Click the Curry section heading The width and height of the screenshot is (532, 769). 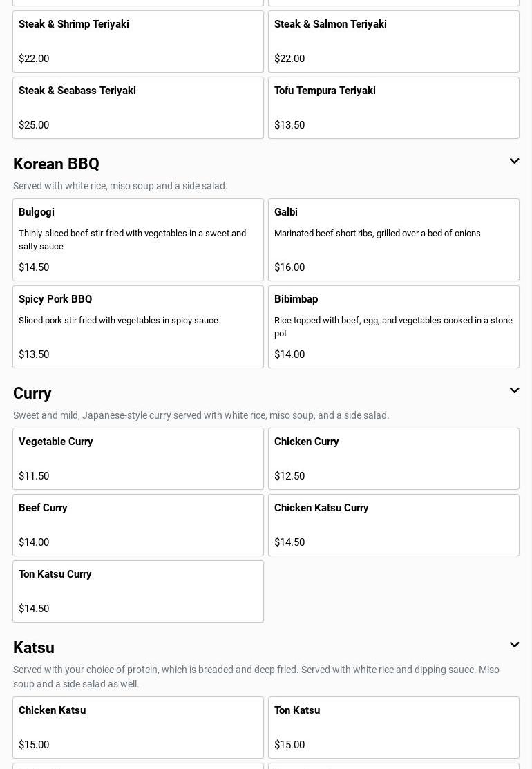(x=32, y=394)
